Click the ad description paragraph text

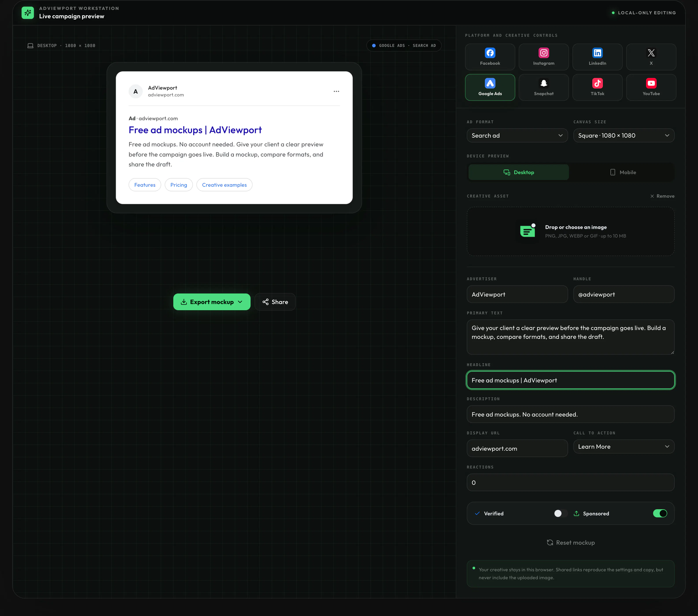coord(226,154)
